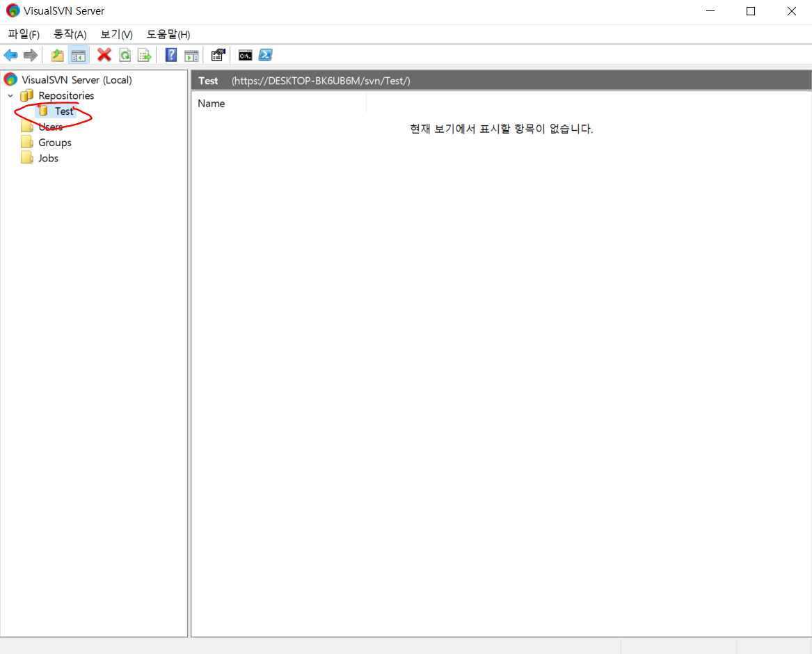Launch the PowerShell icon

coord(266,55)
